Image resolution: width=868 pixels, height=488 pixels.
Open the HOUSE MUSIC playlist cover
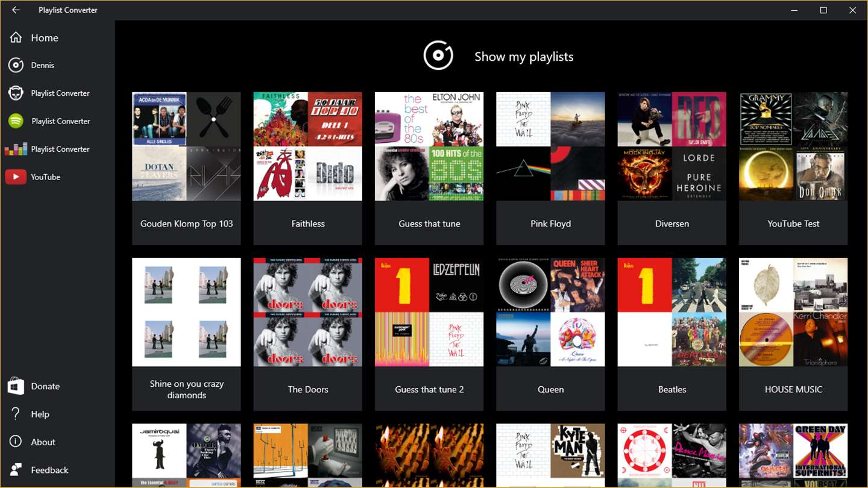[793, 312]
